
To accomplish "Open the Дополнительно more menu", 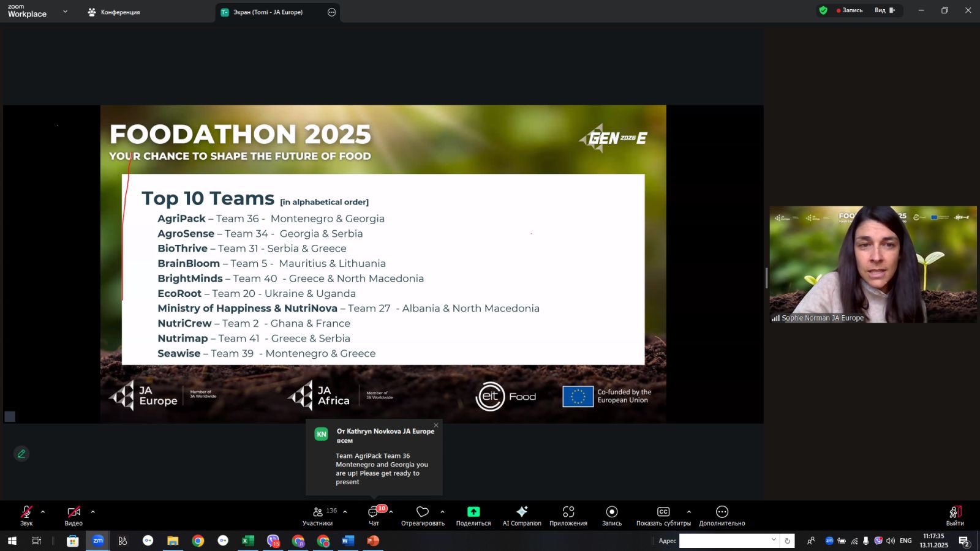I will (722, 515).
